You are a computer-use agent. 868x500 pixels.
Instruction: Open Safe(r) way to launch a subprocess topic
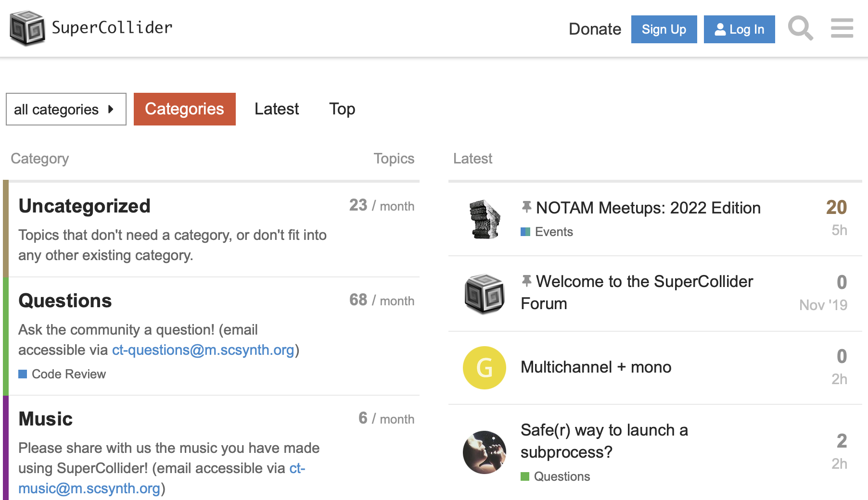(604, 441)
